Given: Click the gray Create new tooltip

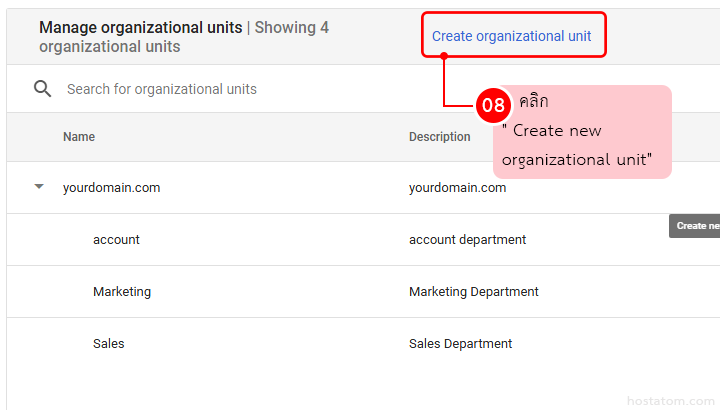Looking at the screenshot, I should click(x=695, y=226).
